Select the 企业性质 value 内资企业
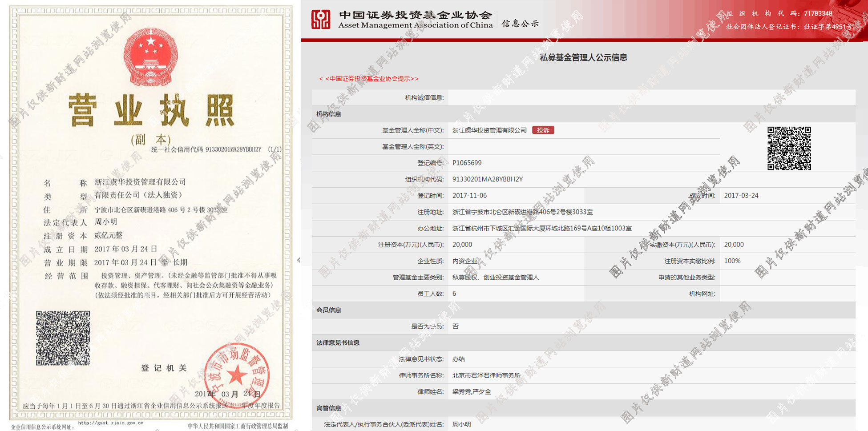 click(x=465, y=261)
